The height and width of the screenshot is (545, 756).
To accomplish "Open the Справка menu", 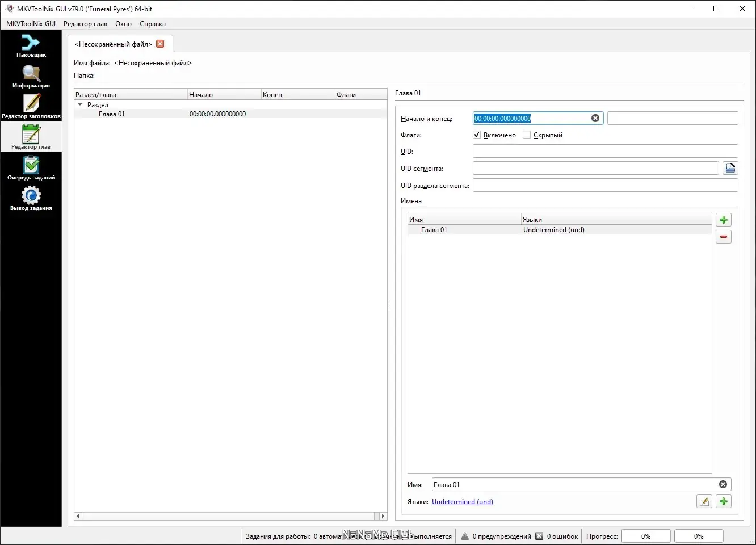I will point(152,24).
